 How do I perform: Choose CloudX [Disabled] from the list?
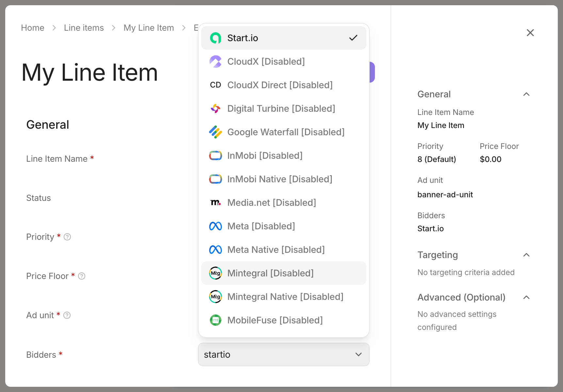pyautogui.click(x=284, y=61)
